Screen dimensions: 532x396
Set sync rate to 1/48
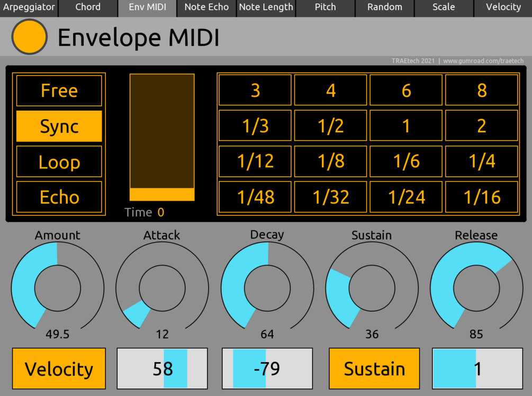255,197
